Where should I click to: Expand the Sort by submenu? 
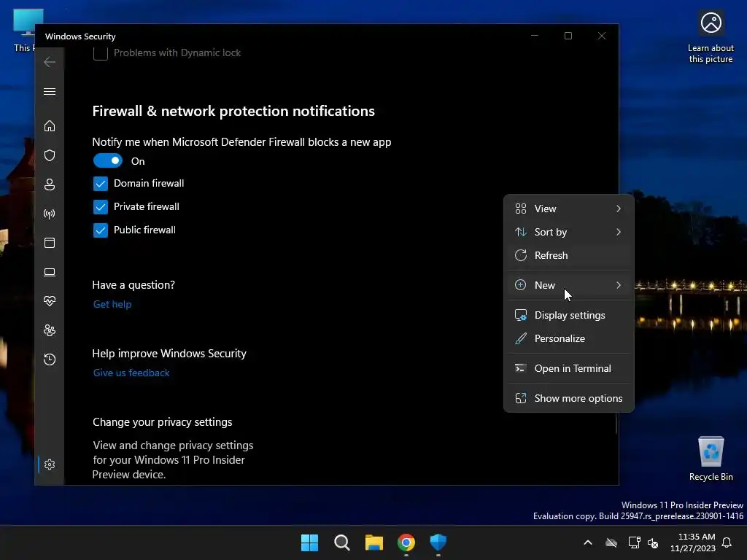pyautogui.click(x=568, y=232)
